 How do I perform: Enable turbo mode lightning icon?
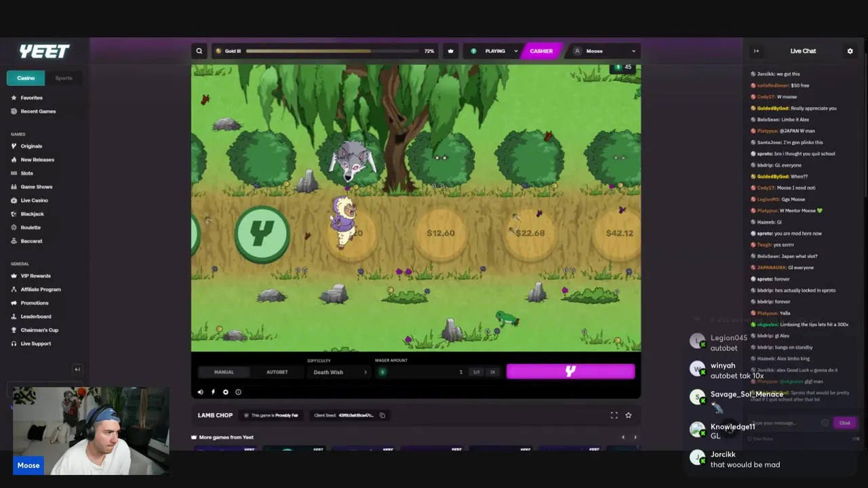coord(213,392)
